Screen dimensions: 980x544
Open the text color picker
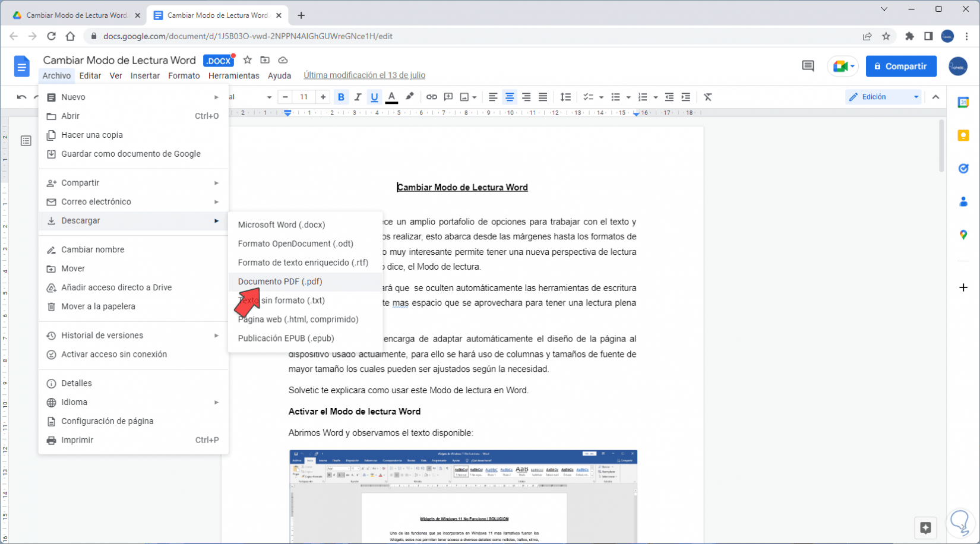391,97
